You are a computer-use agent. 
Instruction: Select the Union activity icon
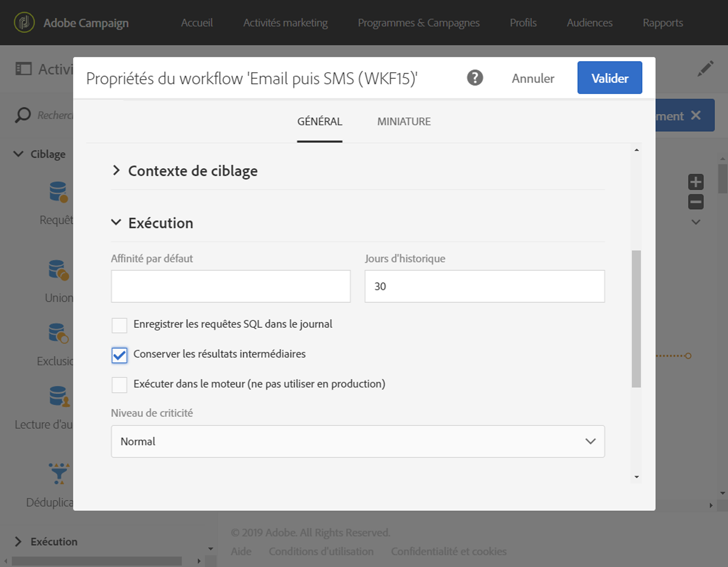pyautogui.click(x=58, y=270)
